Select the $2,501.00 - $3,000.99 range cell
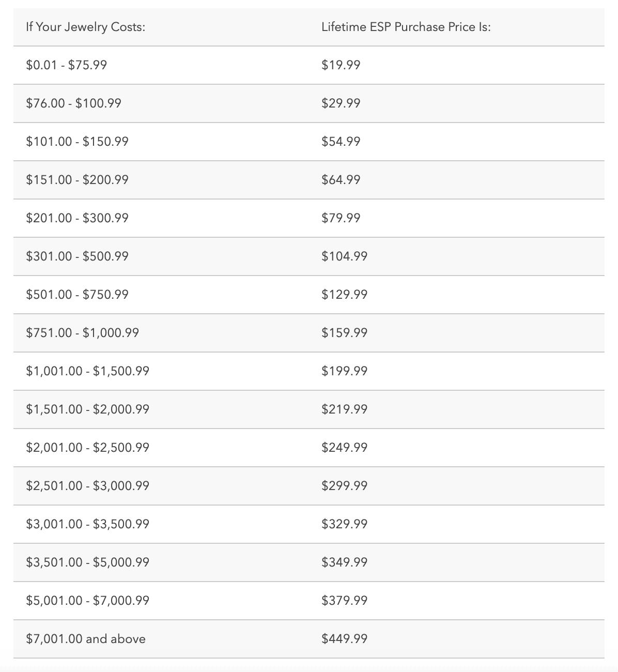 click(88, 486)
